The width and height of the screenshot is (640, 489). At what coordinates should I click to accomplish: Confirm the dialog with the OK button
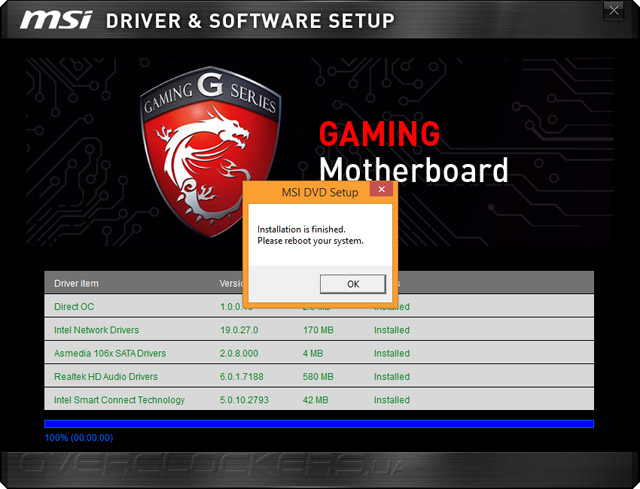[353, 284]
